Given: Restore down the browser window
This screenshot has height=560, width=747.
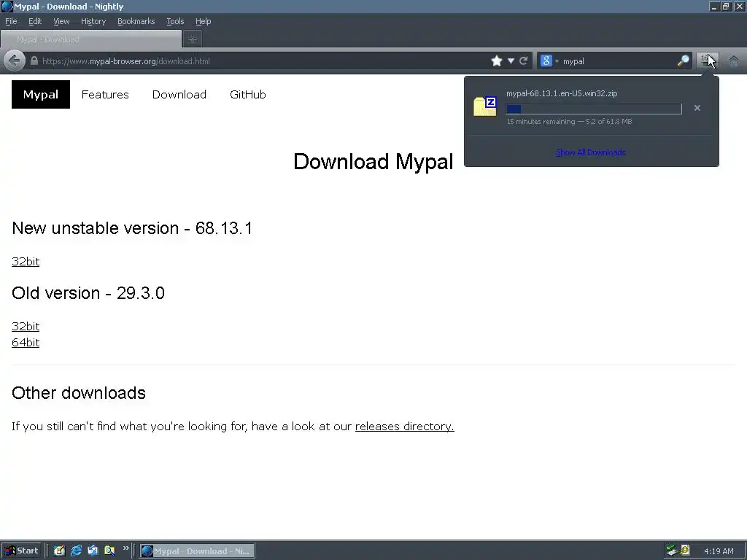Looking at the screenshot, I should pyautogui.click(x=726, y=7).
